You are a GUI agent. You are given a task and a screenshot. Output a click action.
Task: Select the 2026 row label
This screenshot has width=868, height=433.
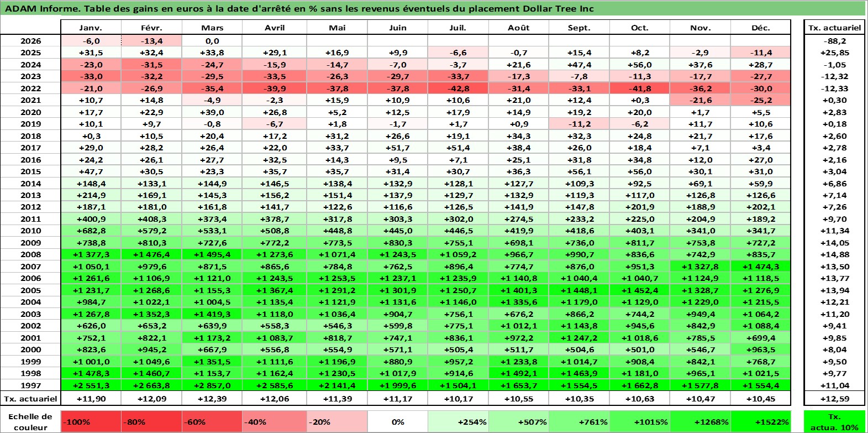click(30, 41)
